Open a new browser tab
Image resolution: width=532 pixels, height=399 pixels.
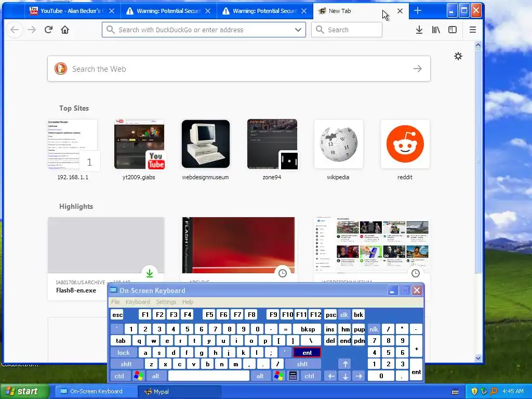tap(418, 11)
